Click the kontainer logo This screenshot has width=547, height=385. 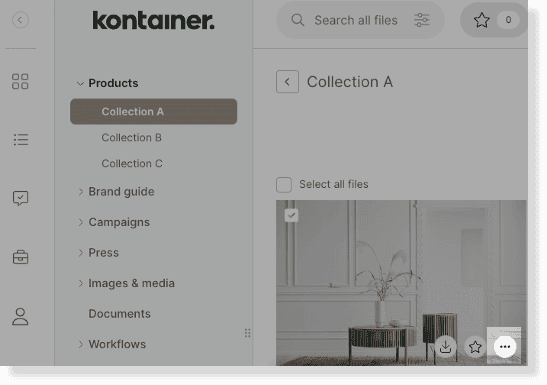click(x=153, y=21)
